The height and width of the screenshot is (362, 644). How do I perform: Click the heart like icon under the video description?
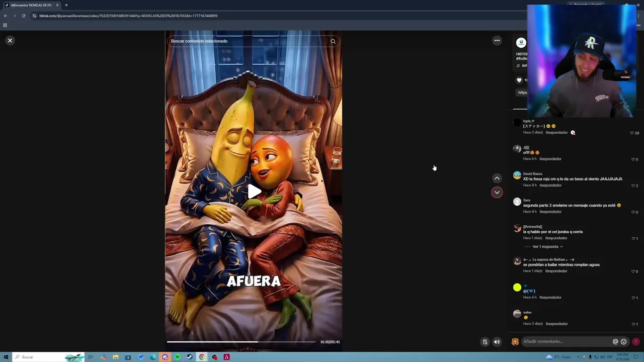pyautogui.click(x=519, y=80)
